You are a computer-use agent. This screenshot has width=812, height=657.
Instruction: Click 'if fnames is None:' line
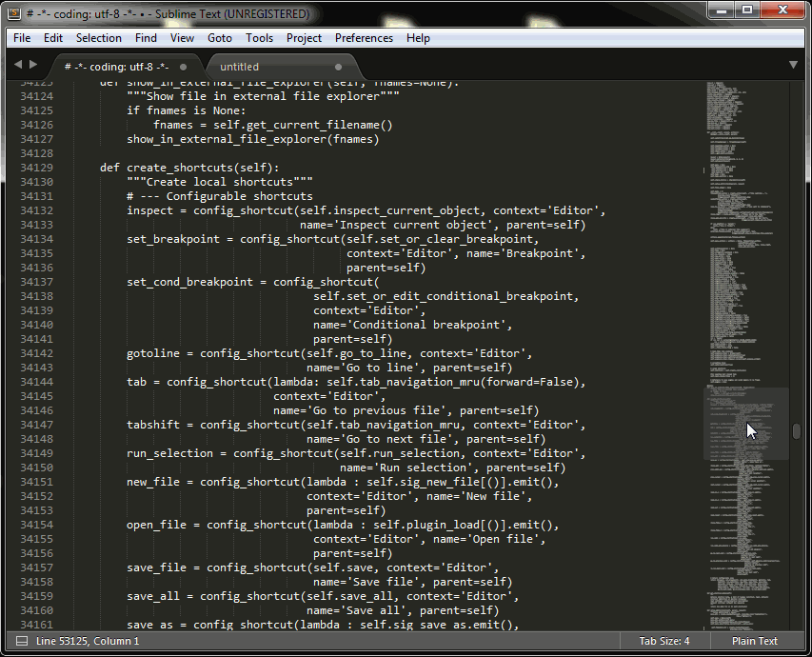click(x=187, y=110)
